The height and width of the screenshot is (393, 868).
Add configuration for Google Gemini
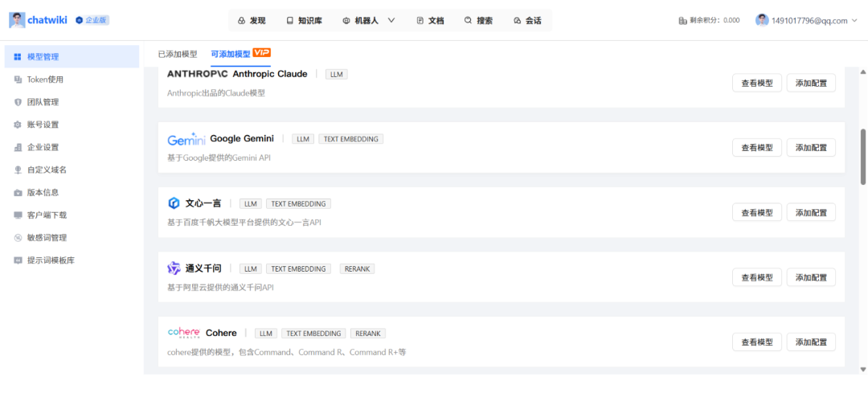coord(811,147)
